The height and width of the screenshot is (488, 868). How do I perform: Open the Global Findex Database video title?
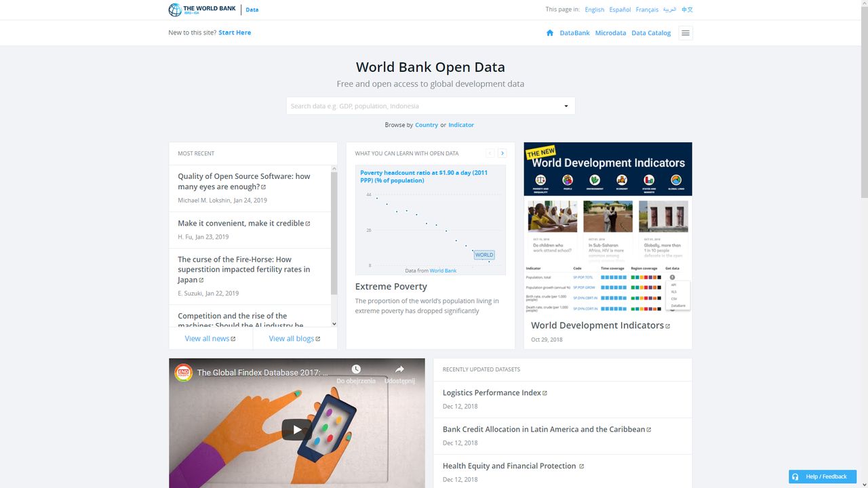point(262,373)
